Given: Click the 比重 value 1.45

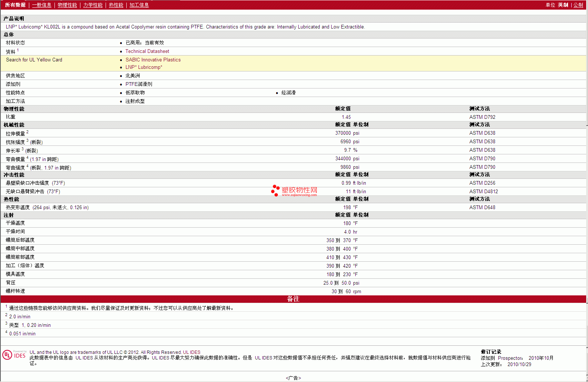Looking at the screenshot, I should [x=346, y=117].
